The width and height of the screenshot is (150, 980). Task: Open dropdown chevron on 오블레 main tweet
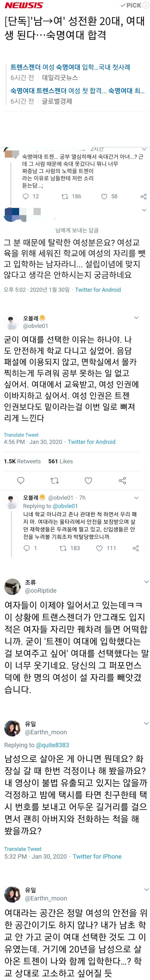(136, 318)
